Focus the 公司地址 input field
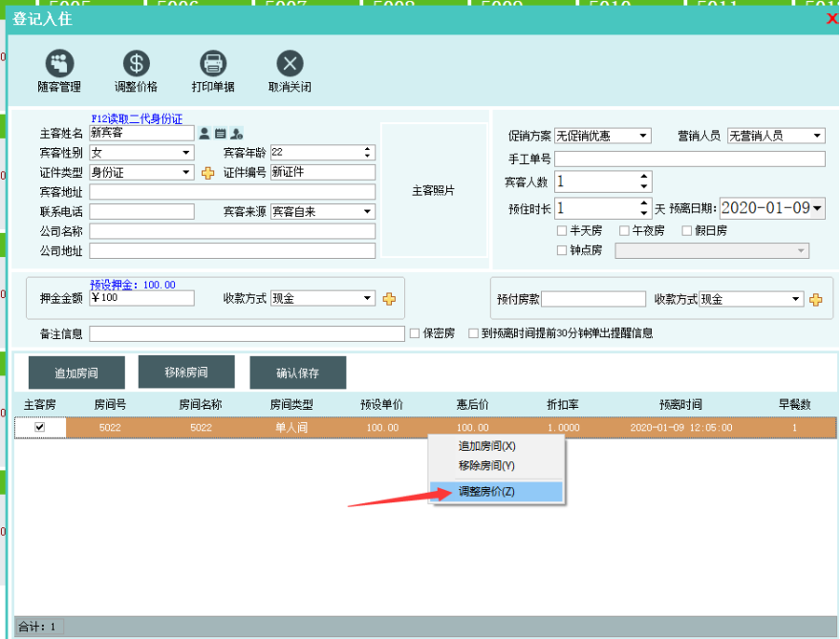The image size is (840, 639). pyautogui.click(x=232, y=250)
